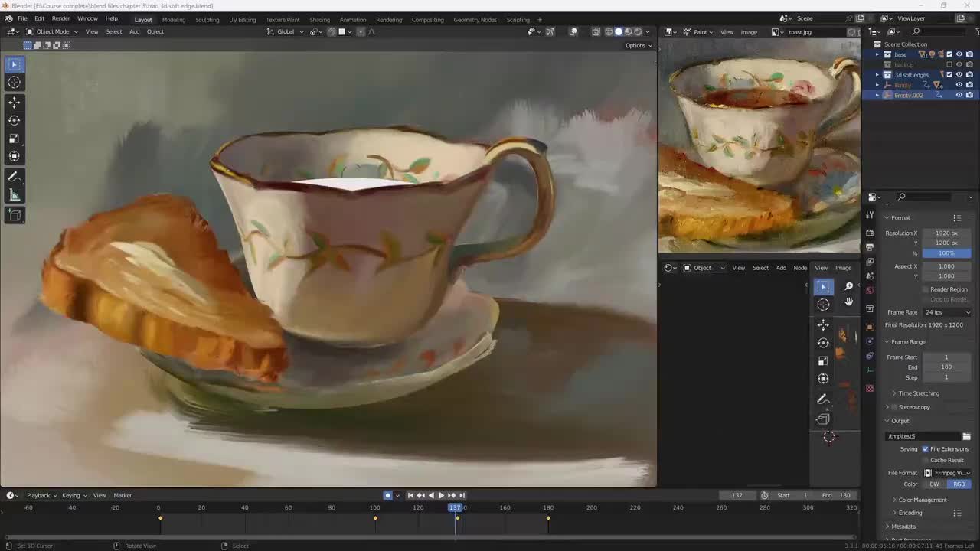The width and height of the screenshot is (980, 551).
Task: Play the animation forward
Action: [440, 495]
